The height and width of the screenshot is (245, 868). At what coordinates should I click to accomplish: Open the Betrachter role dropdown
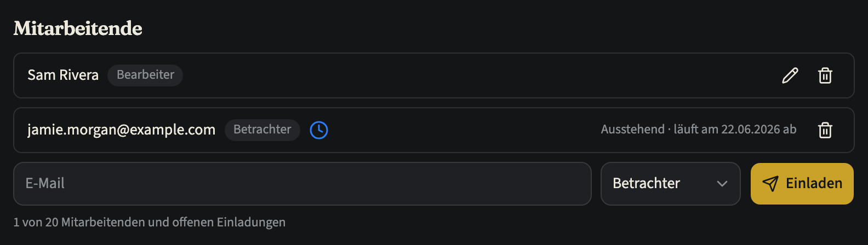click(671, 184)
